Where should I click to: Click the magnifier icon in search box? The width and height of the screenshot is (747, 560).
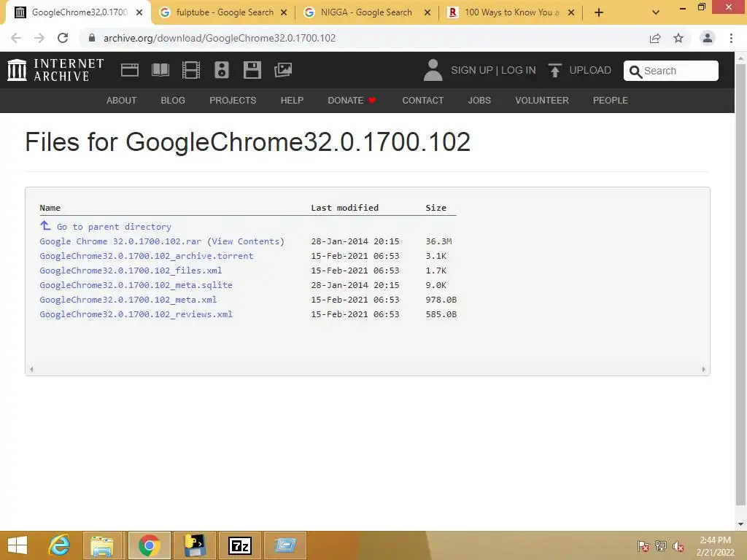(x=635, y=71)
